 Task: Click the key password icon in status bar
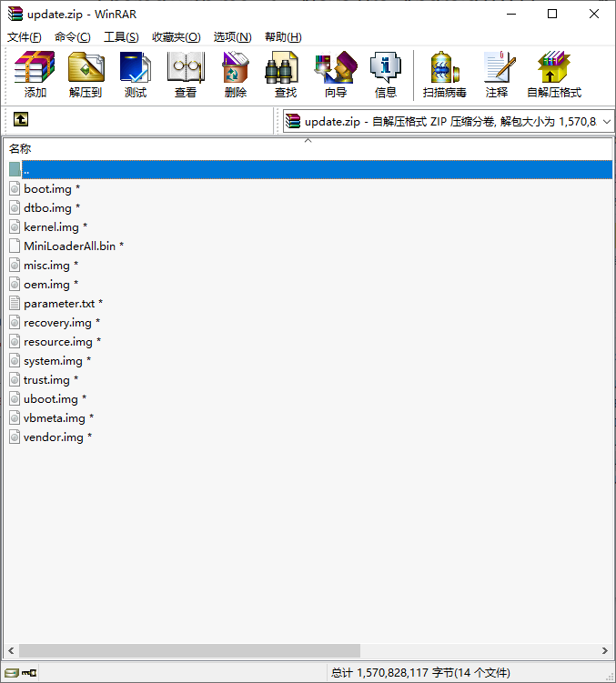(x=29, y=673)
